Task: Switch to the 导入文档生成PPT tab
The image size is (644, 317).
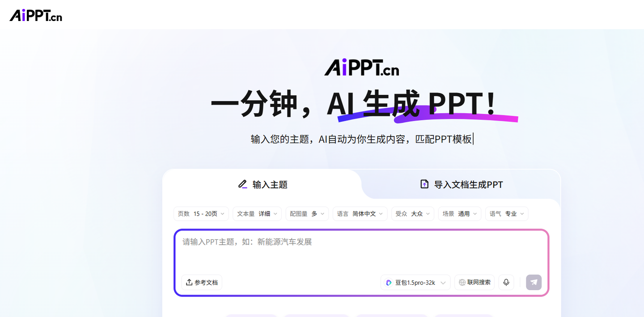Action: (462, 184)
